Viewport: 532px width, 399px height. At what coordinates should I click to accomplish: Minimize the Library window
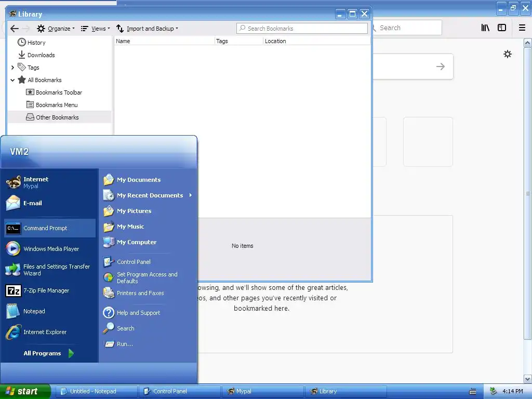pyautogui.click(x=340, y=14)
